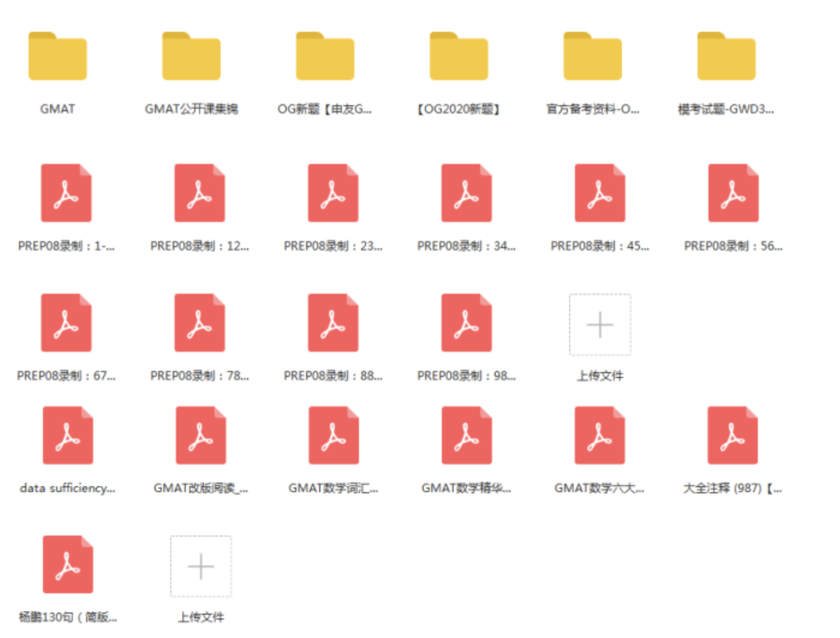The height and width of the screenshot is (638, 840).
Task: Open the GMAT数学词汇 PDF icon
Action: click(x=334, y=435)
